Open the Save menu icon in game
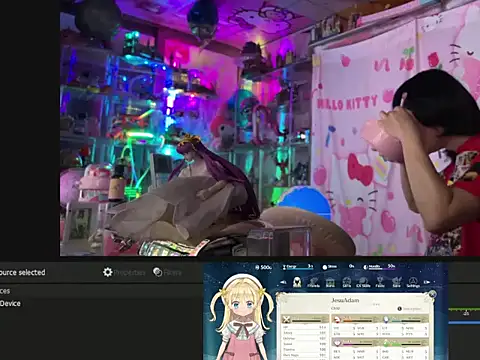Viewport: 480px width, 360px height. [396, 282]
